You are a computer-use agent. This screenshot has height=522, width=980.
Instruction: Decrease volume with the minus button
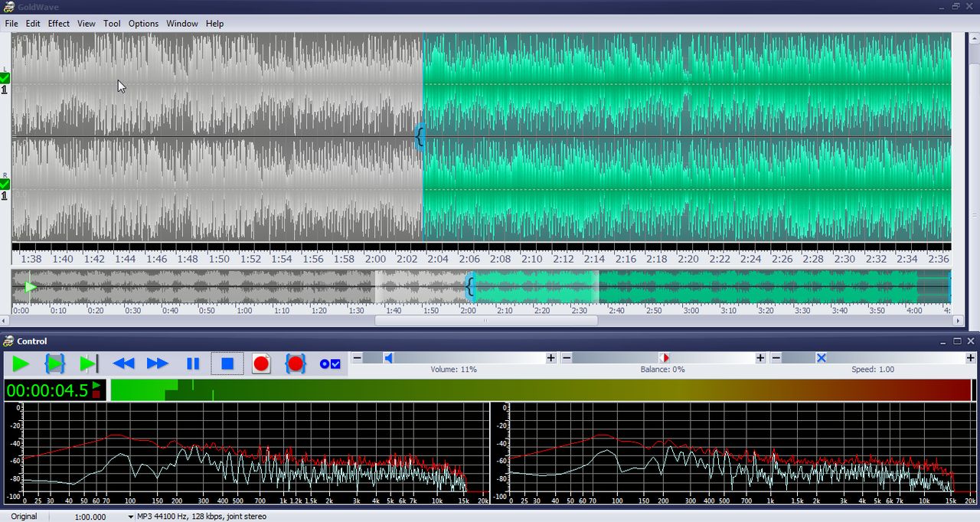click(357, 358)
